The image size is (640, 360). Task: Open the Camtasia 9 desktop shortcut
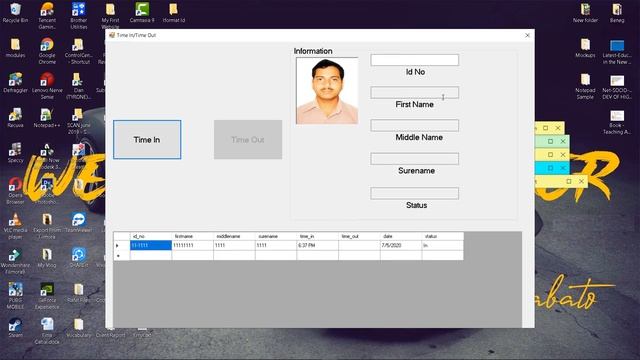(142, 13)
